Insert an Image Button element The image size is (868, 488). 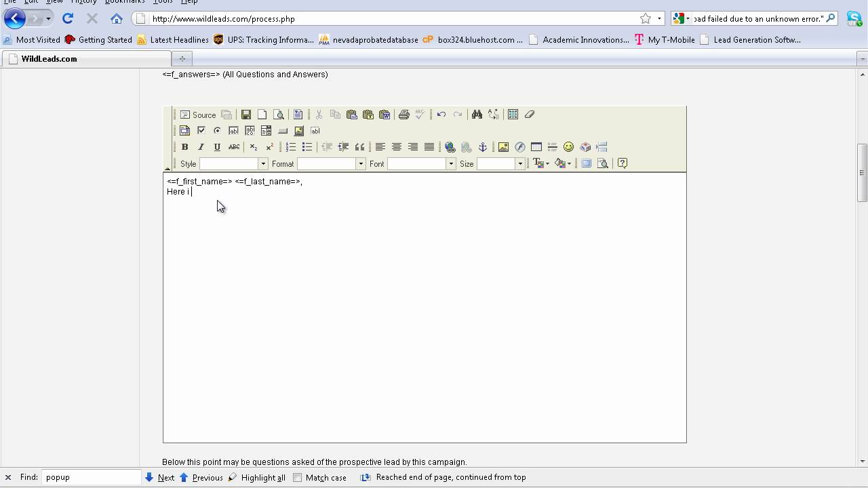point(298,131)
